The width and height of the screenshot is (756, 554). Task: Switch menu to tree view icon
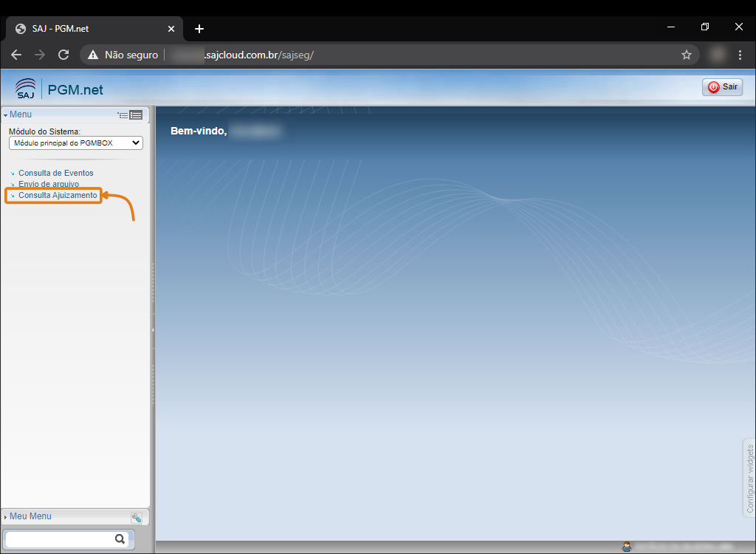pyautogui.click(x=123, y=115)
